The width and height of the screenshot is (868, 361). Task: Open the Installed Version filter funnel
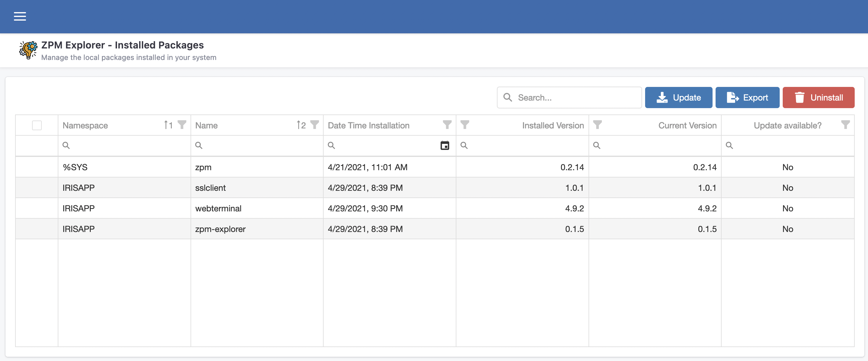click(x=465, y=125)
